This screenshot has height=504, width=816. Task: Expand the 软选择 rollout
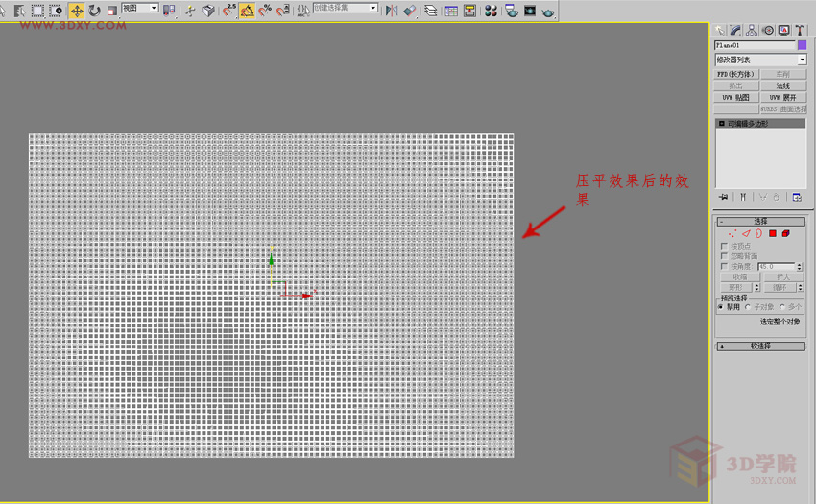tap(760, 347)
